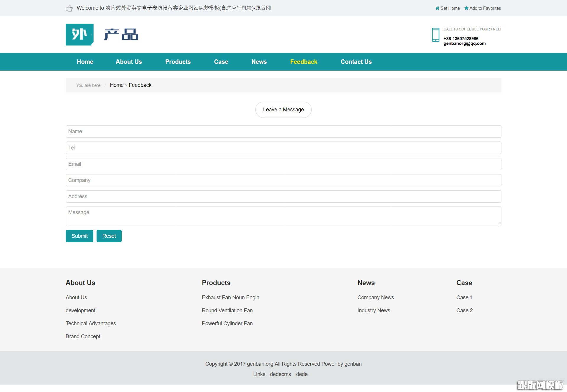Click the teal site logo image
567x392 pixels.
click(x=79, y=35)
